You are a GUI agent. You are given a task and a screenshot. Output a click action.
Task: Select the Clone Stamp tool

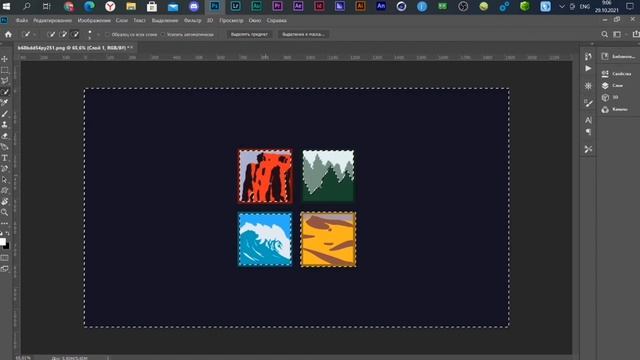pyautogui.click(x=4, y=125)
